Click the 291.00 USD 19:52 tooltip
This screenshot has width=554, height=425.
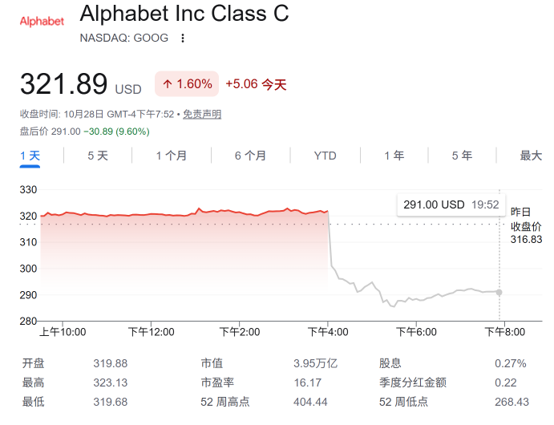point(451,205)
